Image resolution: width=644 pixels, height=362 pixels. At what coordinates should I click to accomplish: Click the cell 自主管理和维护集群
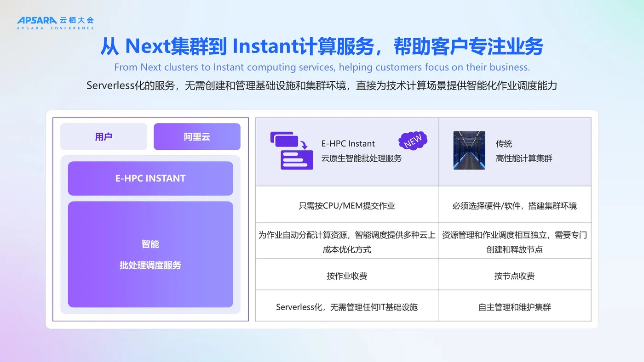(515, 305)
